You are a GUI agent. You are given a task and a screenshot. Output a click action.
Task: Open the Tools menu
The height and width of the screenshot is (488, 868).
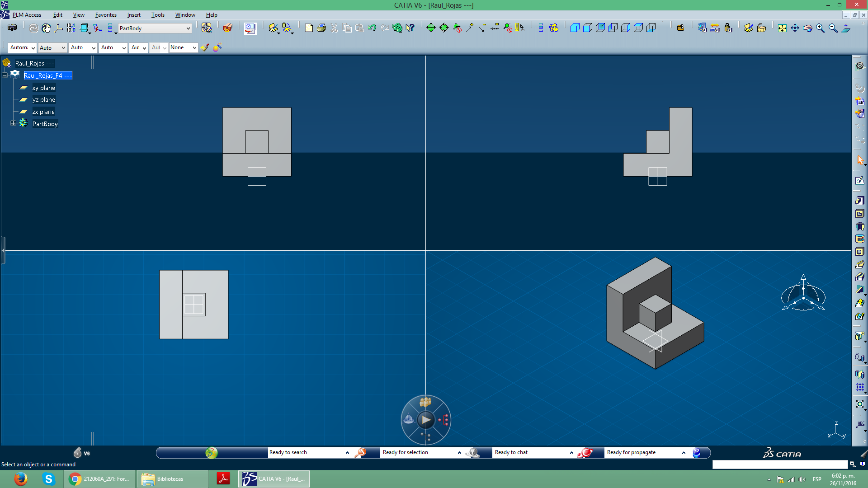click(158, 14)
